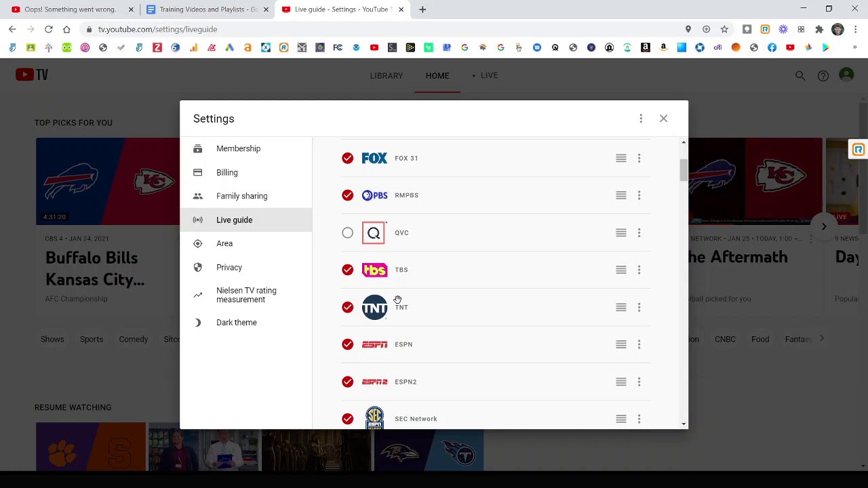Open the Buffalo Bills Kansas City thumbnail
This screenshot has width=868, height=488.
click(x=108, y=181)
